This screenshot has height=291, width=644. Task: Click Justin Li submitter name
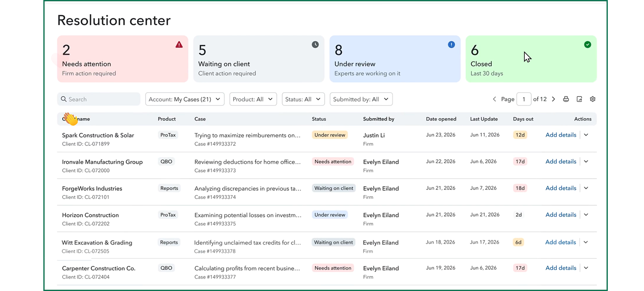point(374,135)
